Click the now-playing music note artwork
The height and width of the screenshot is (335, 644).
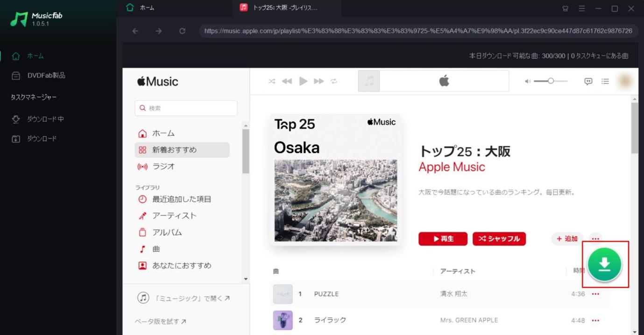pyautogui.click(x=369, y=81)
